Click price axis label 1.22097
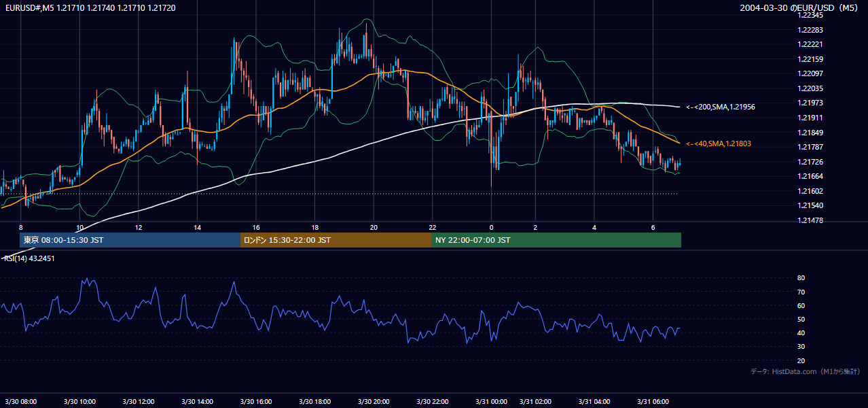Image resolution: width=868 pixels, height=408 pixels. 811,73
